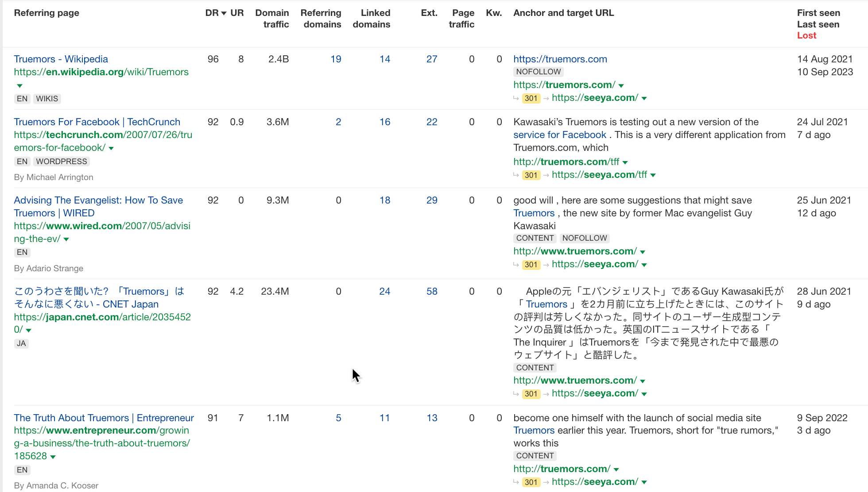The width and height of the screenshot is (868, 492).
Task: Visit www.entrepreneur.com referring page URL
Action: [102, 443]
